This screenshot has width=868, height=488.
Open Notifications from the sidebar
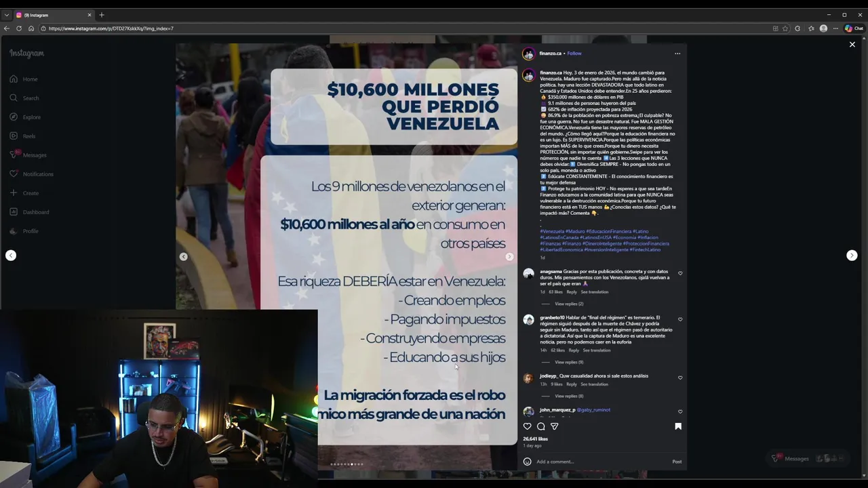(31, 174)
